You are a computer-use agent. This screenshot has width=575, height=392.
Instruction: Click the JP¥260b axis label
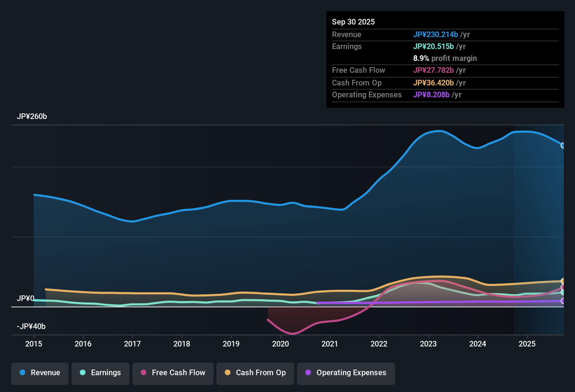(32, 117)
